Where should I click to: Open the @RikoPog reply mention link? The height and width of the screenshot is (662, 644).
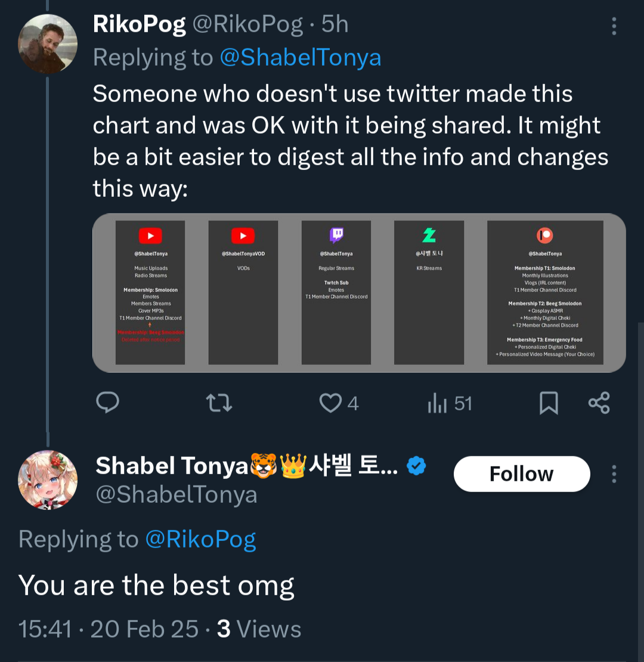[x=201, y=540]
